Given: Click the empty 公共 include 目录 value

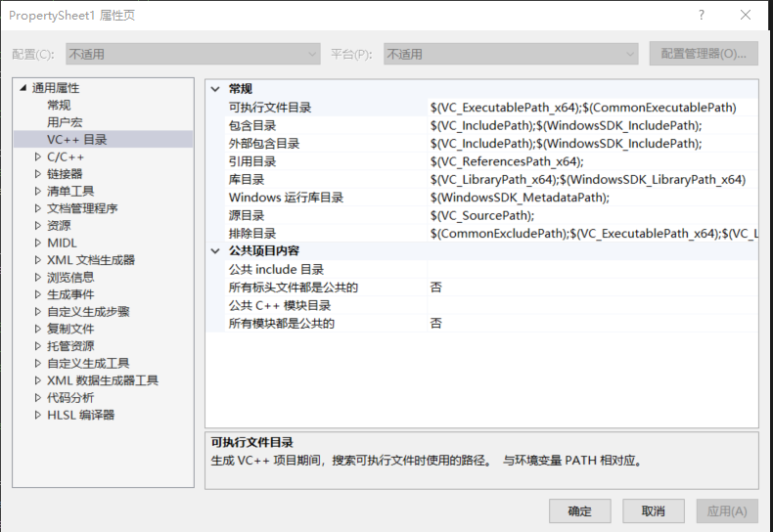Looking at the screenshot, I should tap(593, 270).
